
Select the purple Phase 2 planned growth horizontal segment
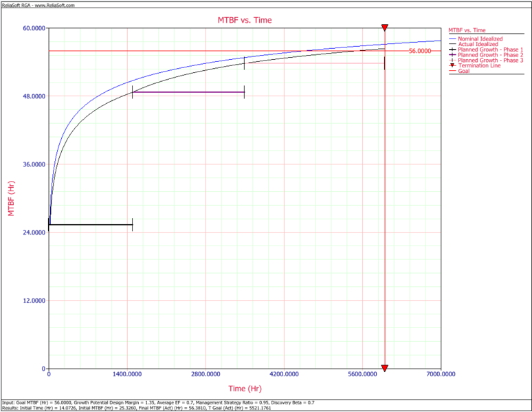(188, 92)
